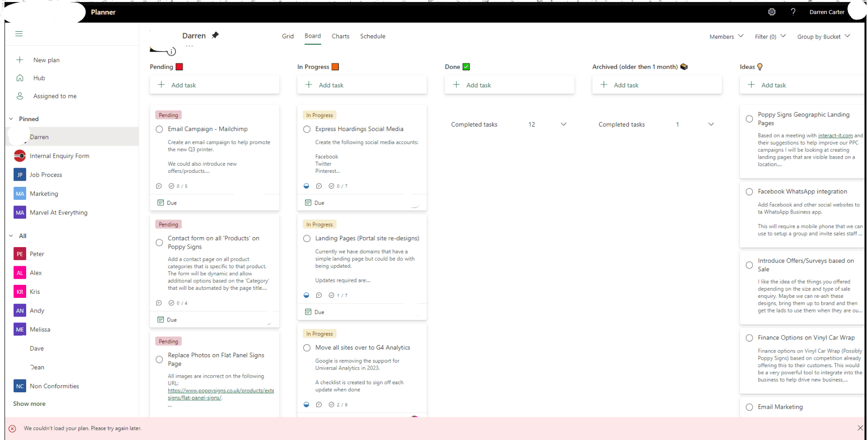This screenshot has width=868, height=440.
Task: Click comment icon on Email Campaign card
Action: 159,186
